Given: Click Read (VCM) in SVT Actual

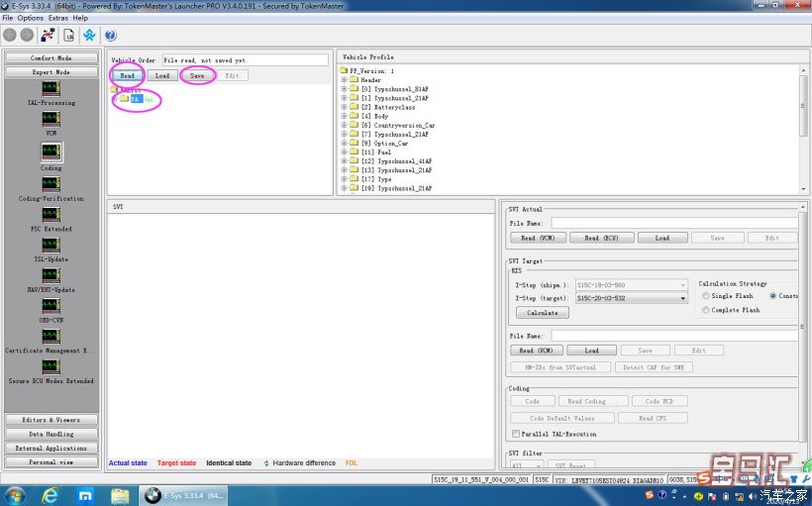Looking at the screenshot, I should tap(538, 238).
